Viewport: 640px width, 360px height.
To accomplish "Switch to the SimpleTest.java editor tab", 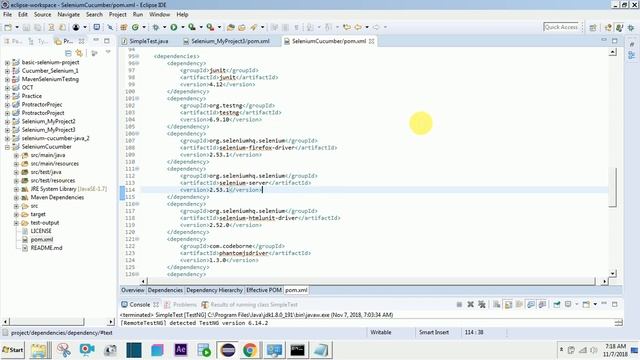I will tap(149, 41).
